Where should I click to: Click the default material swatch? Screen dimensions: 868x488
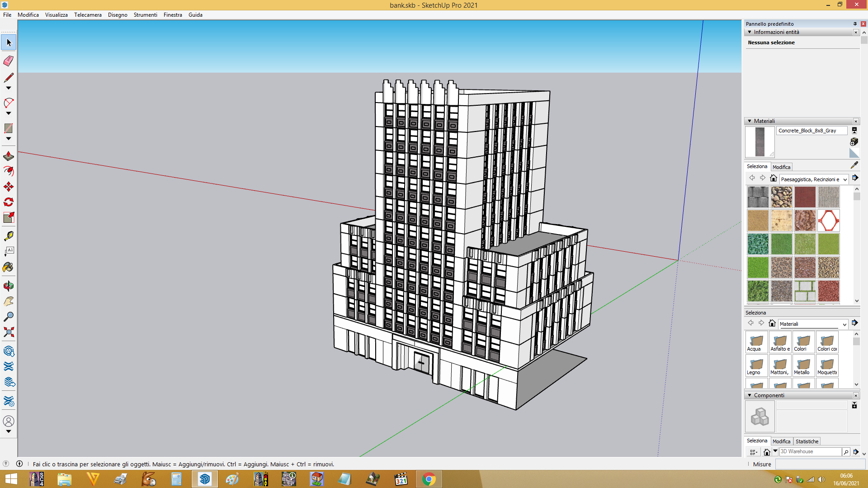(x=854, y=153)
